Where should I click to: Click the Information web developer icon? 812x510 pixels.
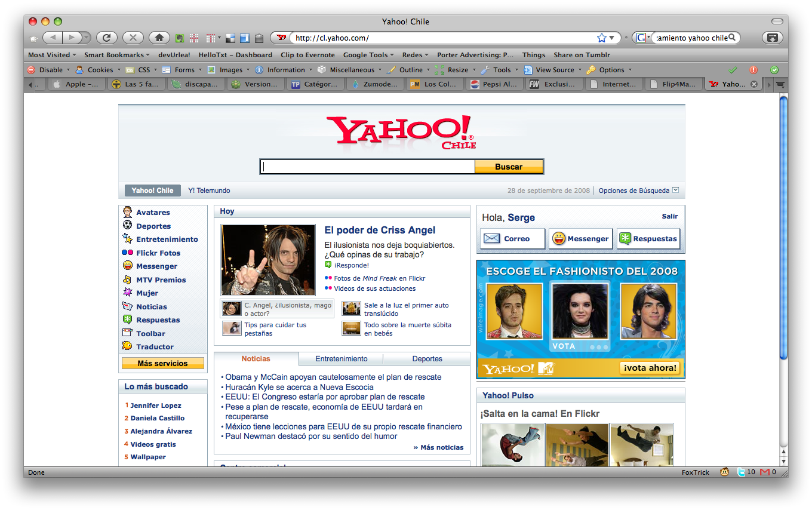click(259, 70)
